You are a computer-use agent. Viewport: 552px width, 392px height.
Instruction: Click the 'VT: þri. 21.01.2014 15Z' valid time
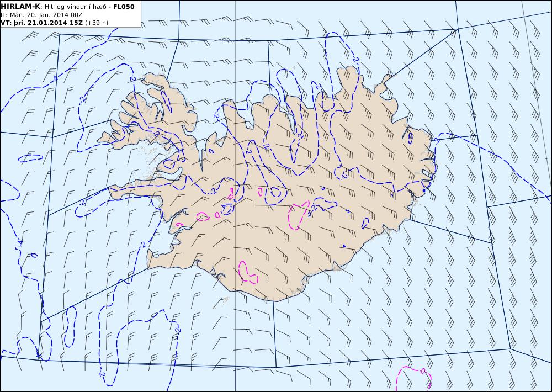tap(42, 23)
